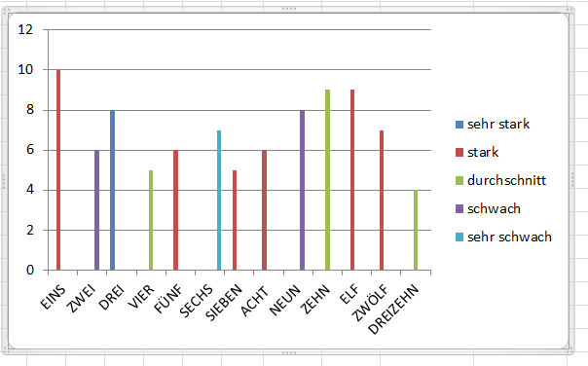
Task: Select the 'stark' legend entry
Action: pos(477,152)
